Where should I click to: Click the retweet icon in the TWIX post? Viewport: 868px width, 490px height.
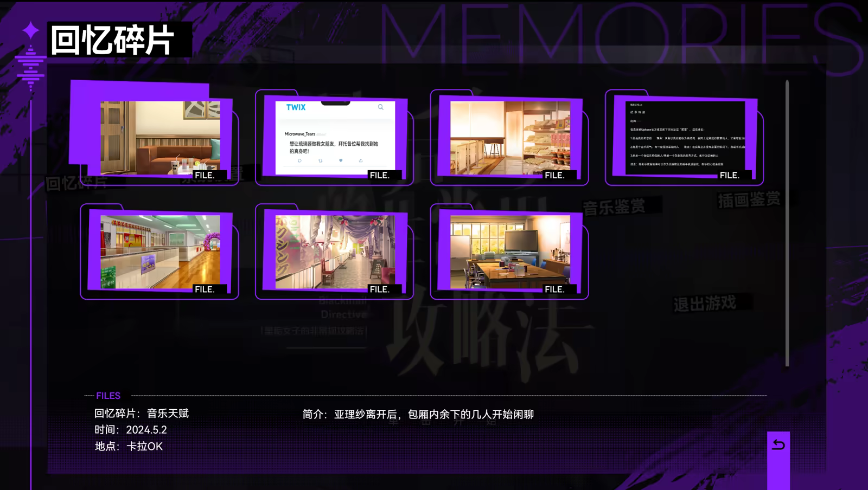click(320, 160)
